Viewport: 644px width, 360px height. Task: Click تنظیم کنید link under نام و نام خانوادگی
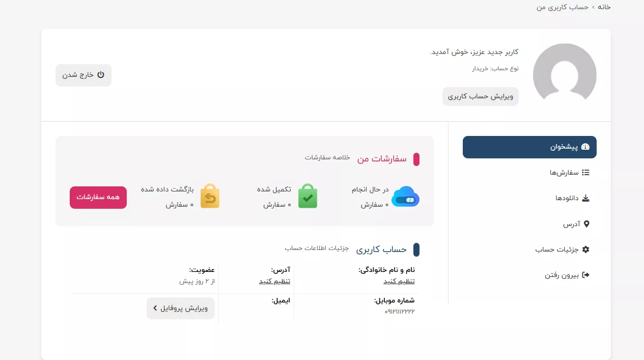click(x=399, y=281)
